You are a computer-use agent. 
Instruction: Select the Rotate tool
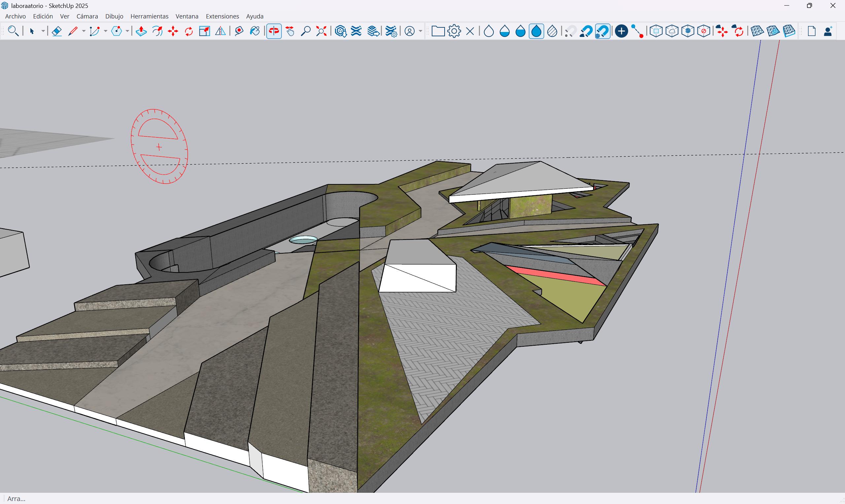[x=188, y=31]
